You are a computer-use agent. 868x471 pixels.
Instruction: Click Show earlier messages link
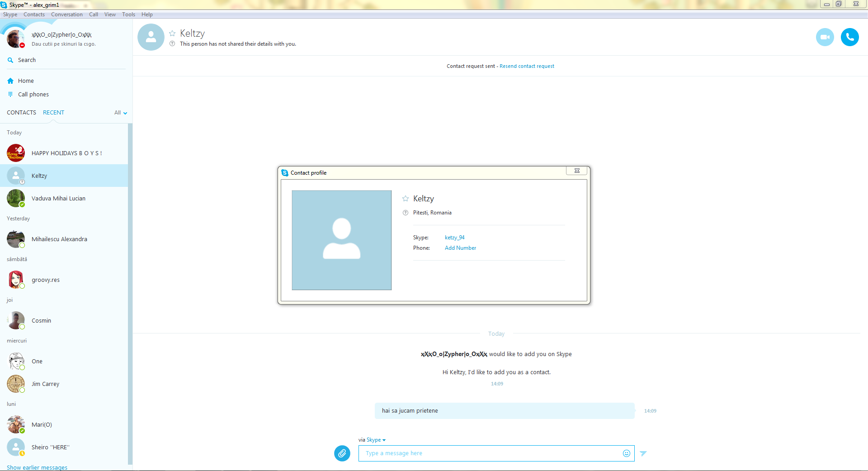37,467
